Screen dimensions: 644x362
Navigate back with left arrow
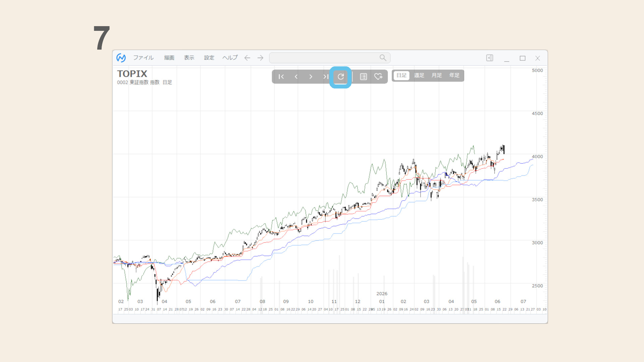(x=247, y=58)
